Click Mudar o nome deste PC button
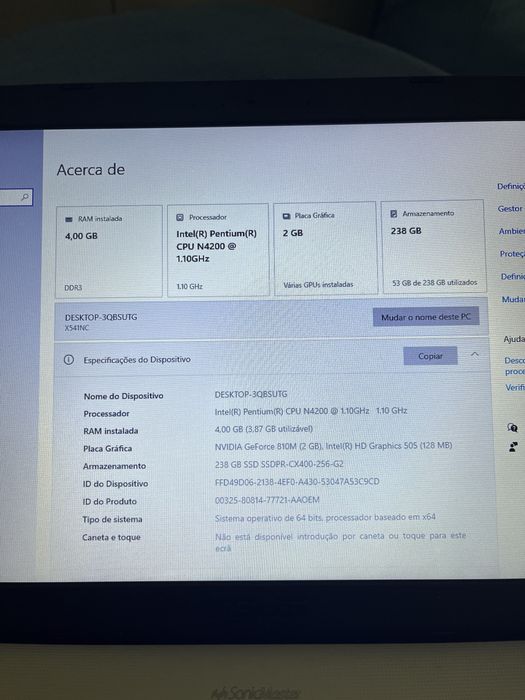This screenshot has width=525, height=700. 426,317
